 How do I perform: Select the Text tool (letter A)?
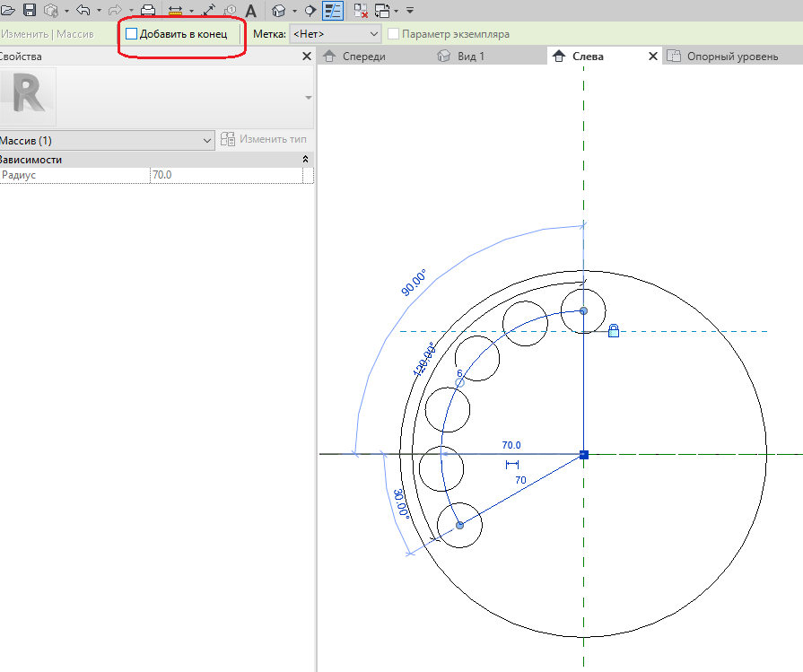pos(251,10)
